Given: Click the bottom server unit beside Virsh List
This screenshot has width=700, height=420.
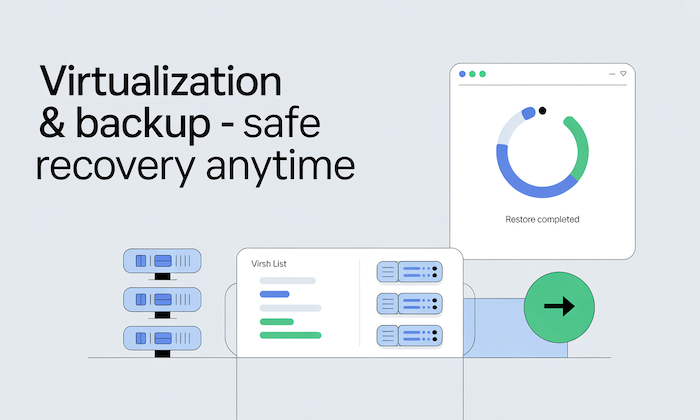Looking at the screenshot, I should [409, 335].
